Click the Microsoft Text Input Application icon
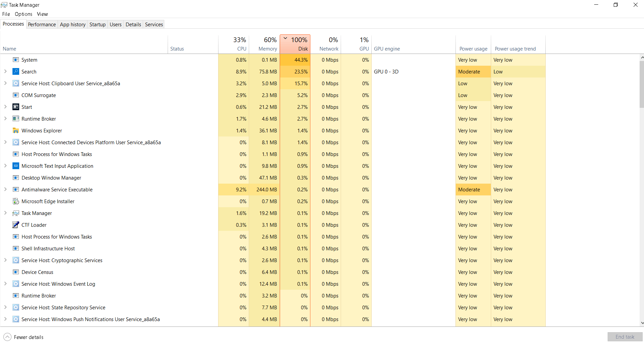644x344 pixels. 16,166
